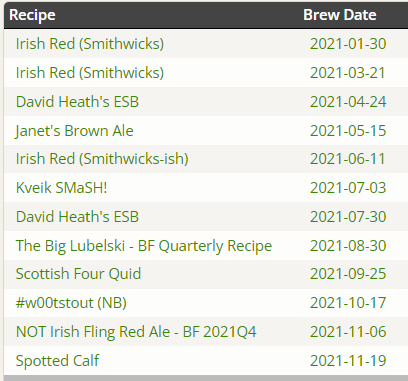Screen dimensions: 408x381
Task: Open Irish Red (Smithwicks-ish) recipe
Action: [x=102, y=159]
